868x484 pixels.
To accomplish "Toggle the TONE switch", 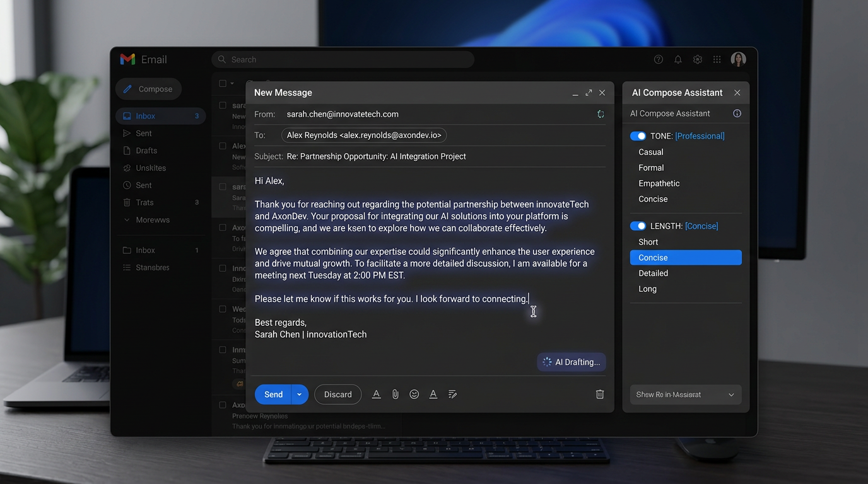I will coord(638,136).
